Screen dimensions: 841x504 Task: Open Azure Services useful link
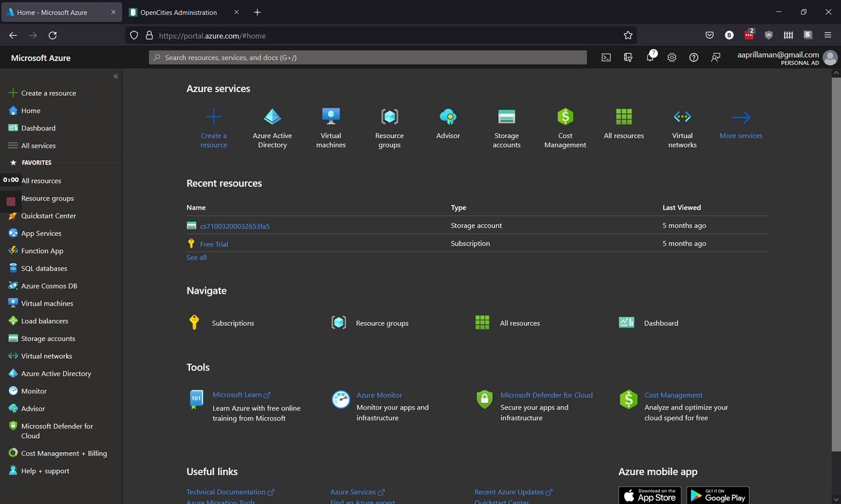click(x=357, y=492)
